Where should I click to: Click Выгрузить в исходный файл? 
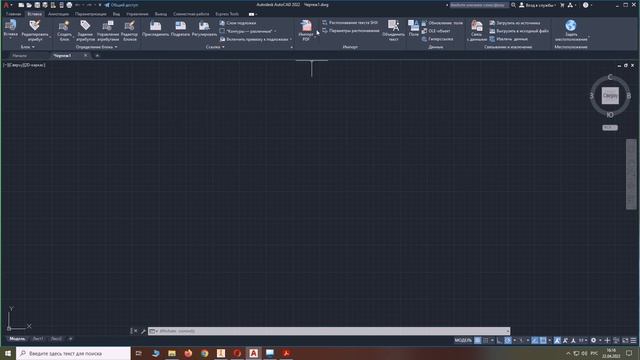519,31
